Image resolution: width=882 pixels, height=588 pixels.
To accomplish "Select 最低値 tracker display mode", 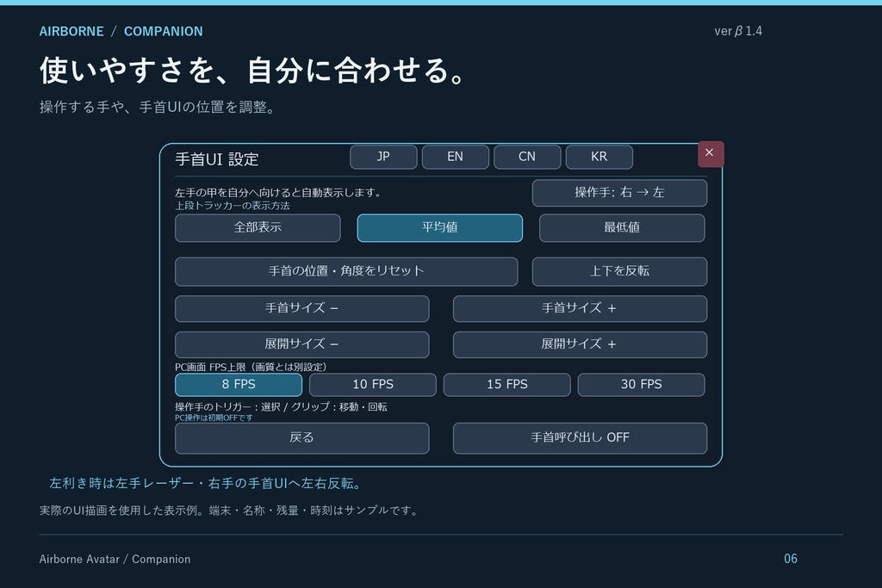I will pos(622,227).
